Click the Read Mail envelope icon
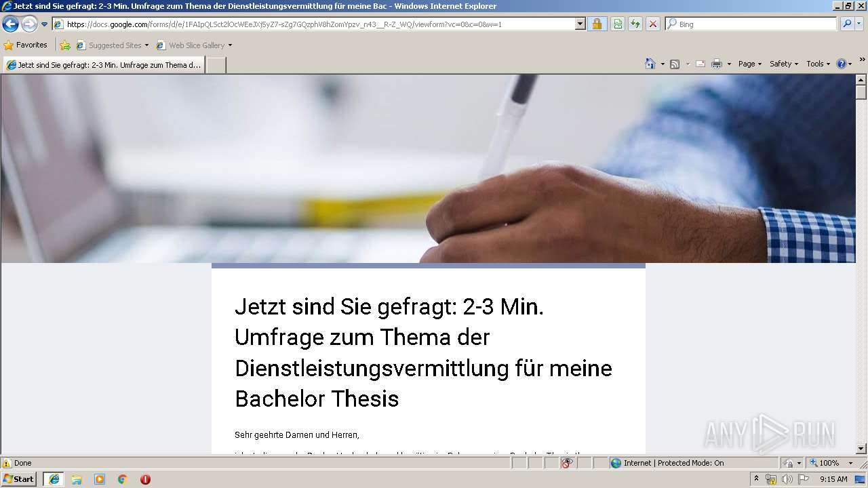The width and height of the screenshot is (868, 488). pyautogui.click(x=701, y=64)
